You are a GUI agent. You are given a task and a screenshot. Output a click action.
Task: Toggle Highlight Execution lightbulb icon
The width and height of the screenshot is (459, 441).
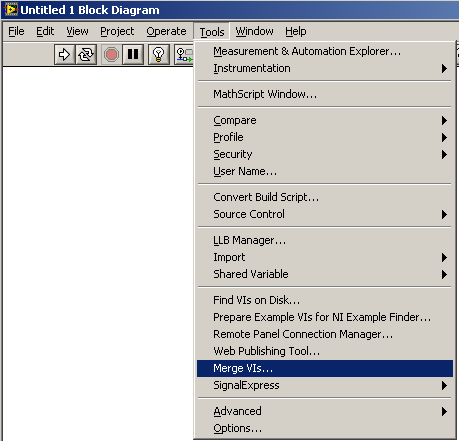[x=158, y=54]
